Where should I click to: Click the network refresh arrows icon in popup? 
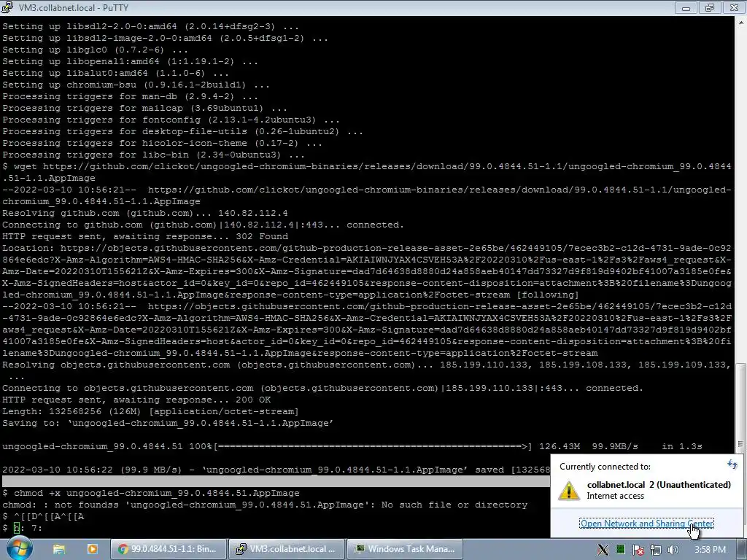tap(732, 464)
